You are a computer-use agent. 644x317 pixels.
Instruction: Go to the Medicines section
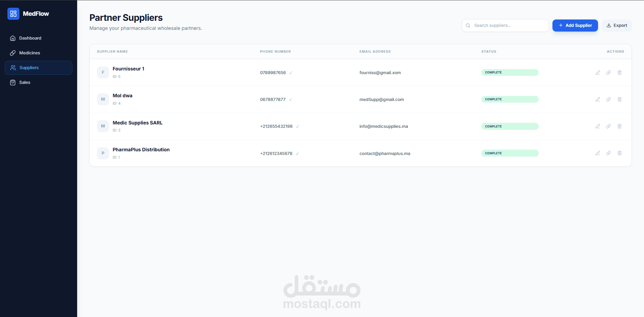(x=39, y=53)
